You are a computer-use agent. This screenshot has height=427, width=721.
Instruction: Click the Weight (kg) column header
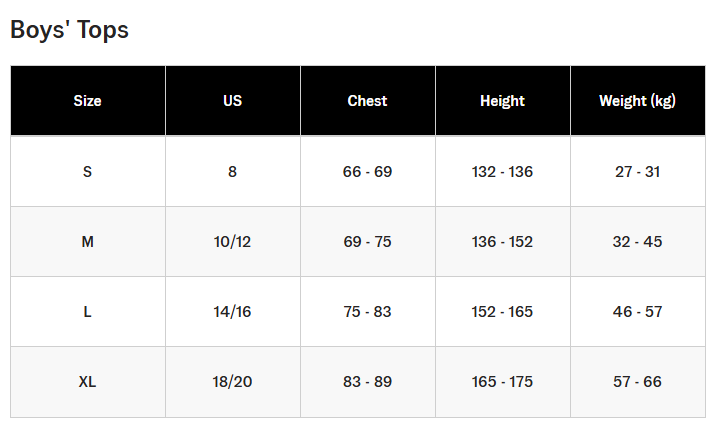(x=637, y=101)
